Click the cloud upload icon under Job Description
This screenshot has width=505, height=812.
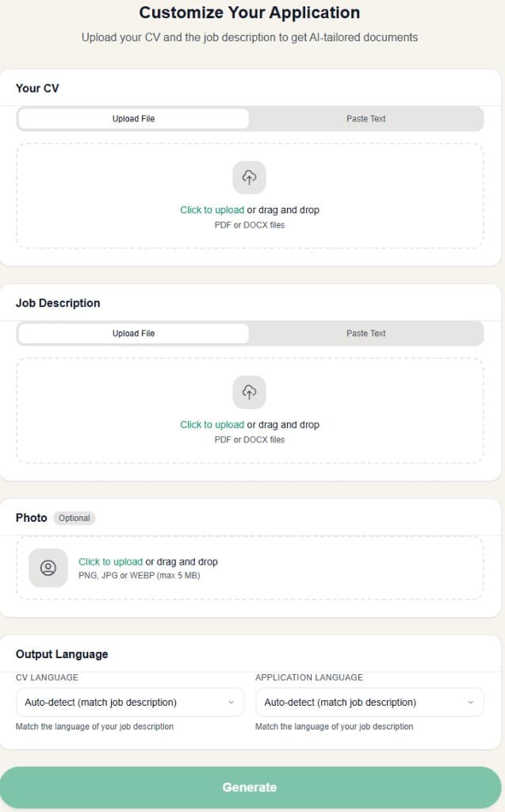pos(249,391)
